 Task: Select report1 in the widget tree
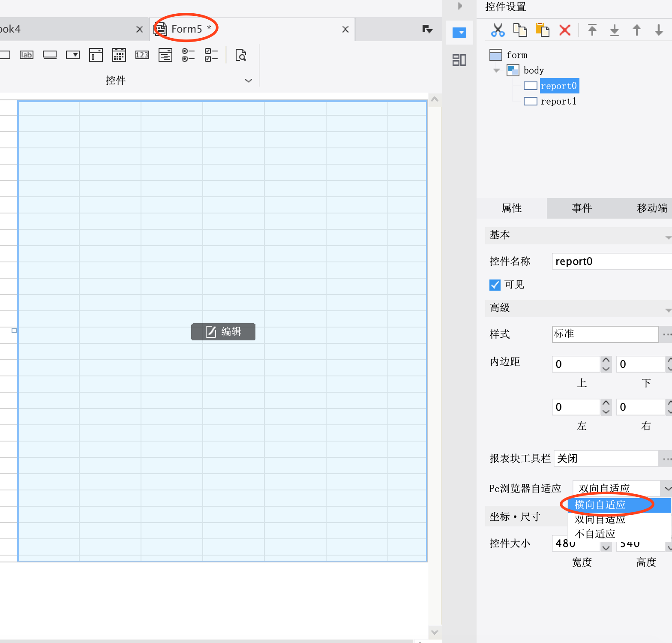(558, 101)
